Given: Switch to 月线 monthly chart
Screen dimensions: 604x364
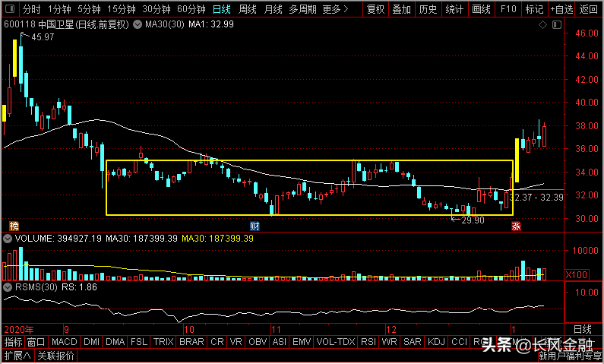Looking at the screenshot, I should 273,9.
